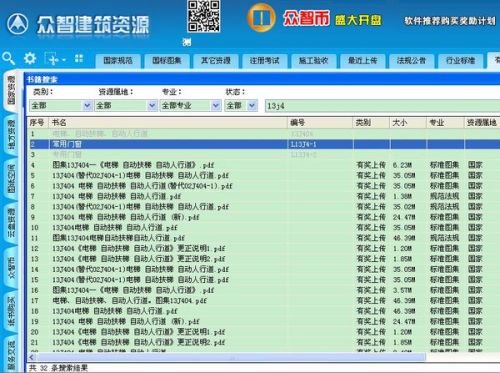Select row 9 13J404 (新).pdf
Image resolution: width=500 pixels, height=373 pixels.
[263, 217]
